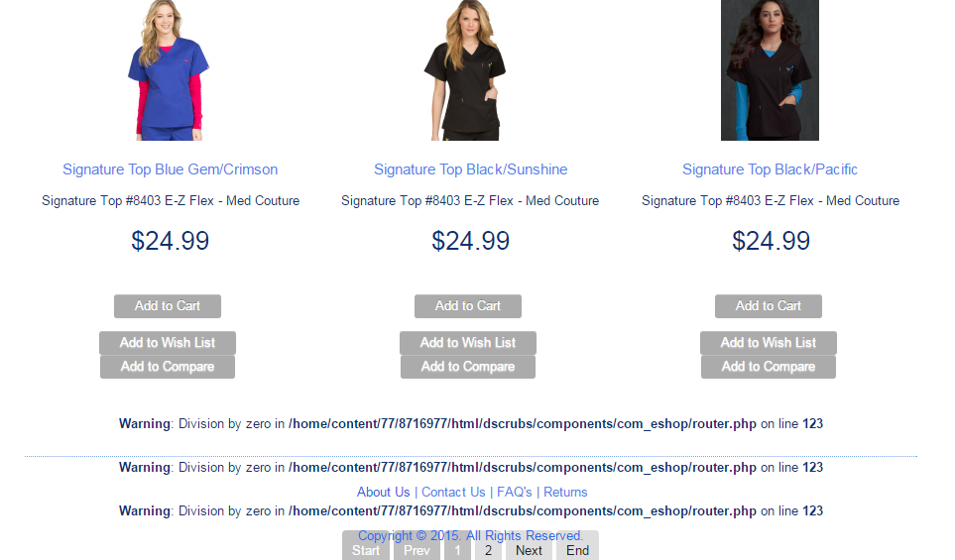
Task: Add Blue Gem/Crimson top to cart
Action: point(168,306)
